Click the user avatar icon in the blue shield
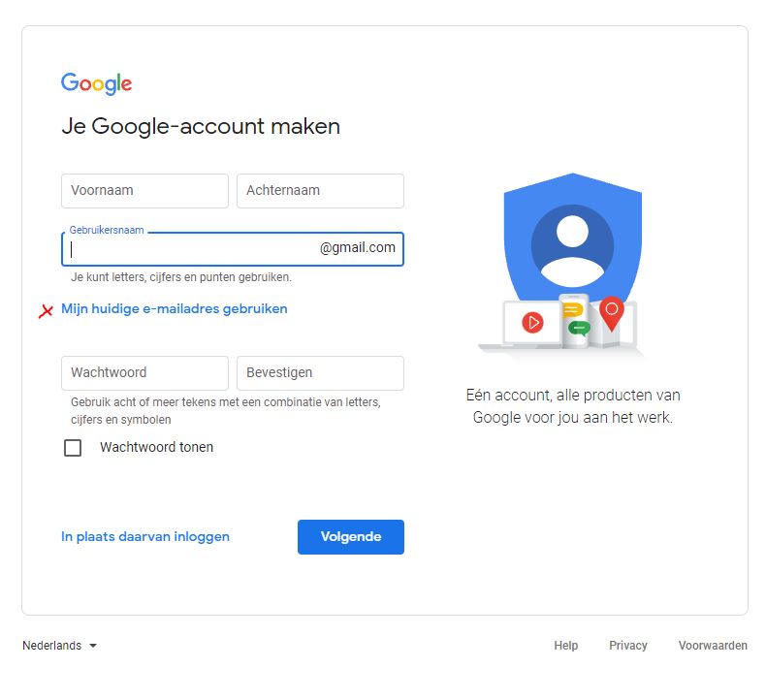The width and height of the screenshot is (766, 700). 572,242
